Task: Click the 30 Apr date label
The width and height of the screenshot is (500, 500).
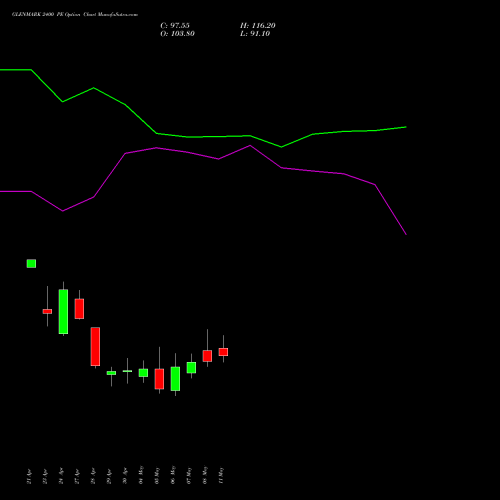Action: tap(125, 477)
